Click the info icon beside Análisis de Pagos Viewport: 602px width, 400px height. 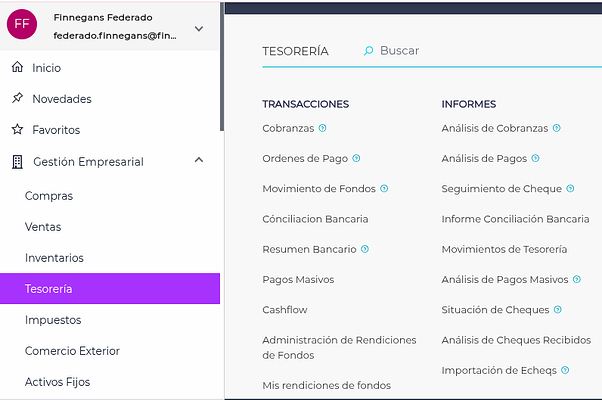(x=536, y=158)
